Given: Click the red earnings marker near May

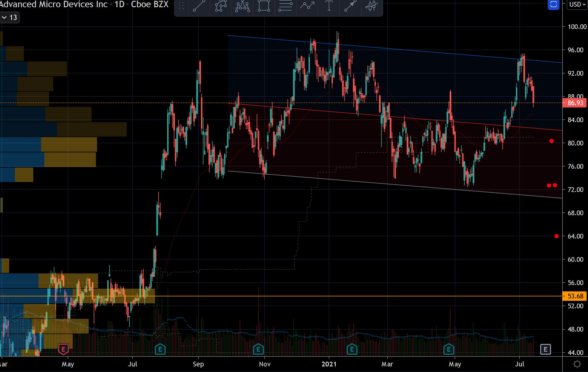Looking at the screenshot, I should click(x=63, y=349).
